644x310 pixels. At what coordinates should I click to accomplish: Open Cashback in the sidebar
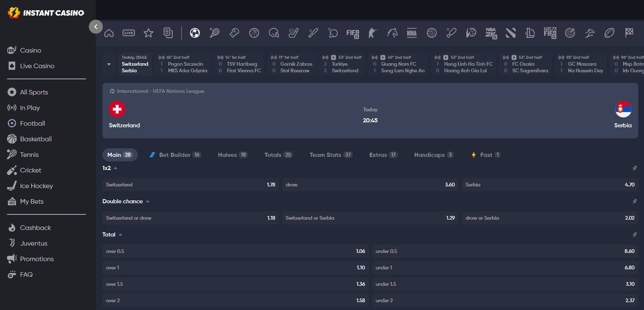click(x=29, y=227)
